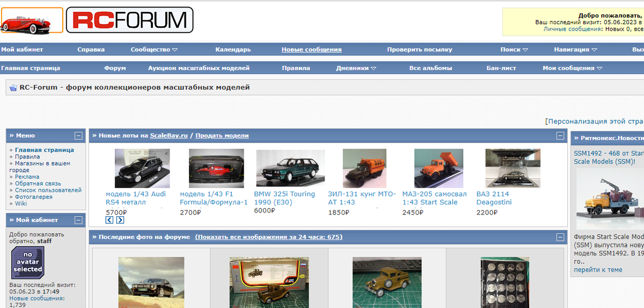Click Новые сообщения link in Мой кабинет block

36,298
